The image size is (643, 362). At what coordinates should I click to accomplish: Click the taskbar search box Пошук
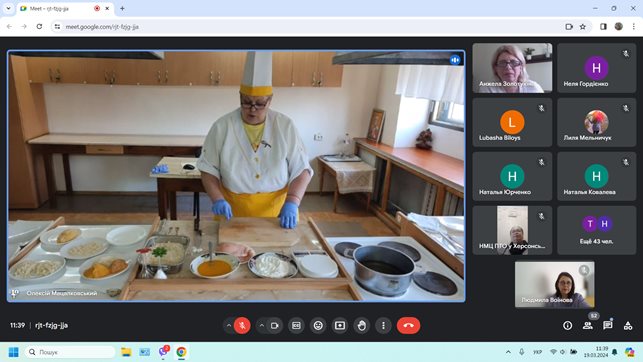[x=70, y=352]
